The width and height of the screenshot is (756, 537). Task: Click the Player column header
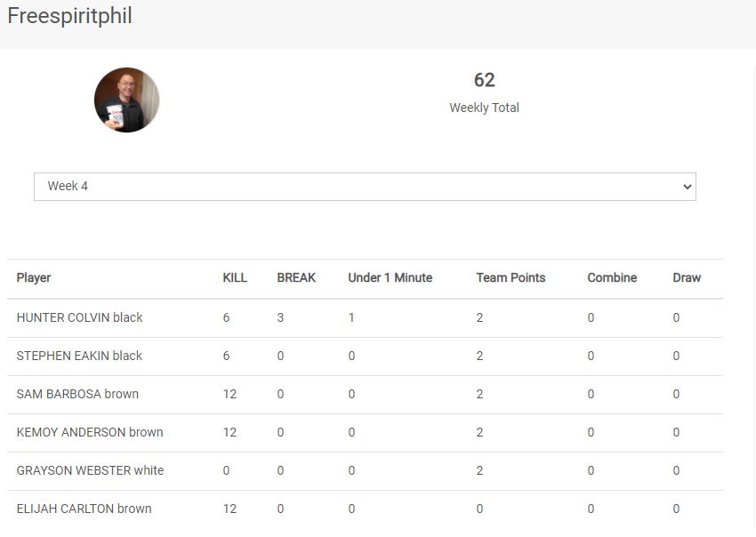pyautogui.click(x=34, y=277)
